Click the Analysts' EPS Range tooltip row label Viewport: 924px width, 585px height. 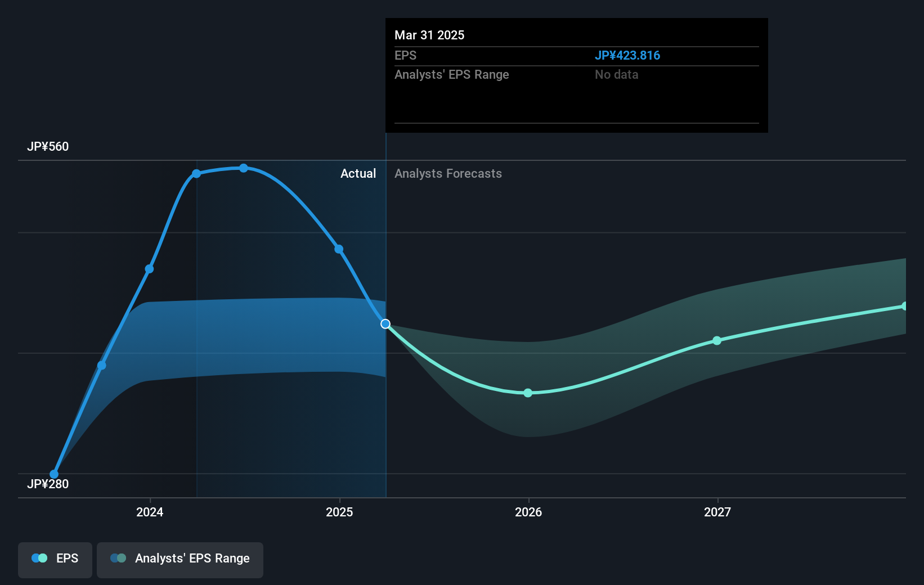[452, 75]
